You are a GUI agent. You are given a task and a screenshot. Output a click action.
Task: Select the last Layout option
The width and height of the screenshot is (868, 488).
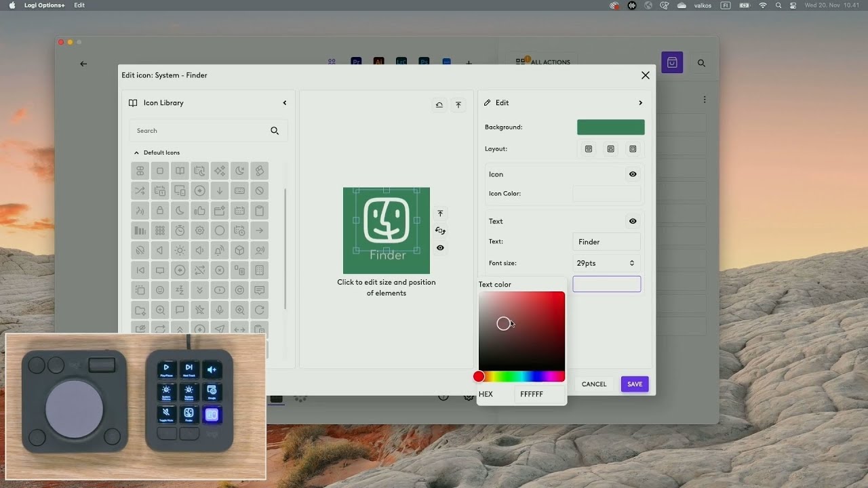tap(633, 149)
